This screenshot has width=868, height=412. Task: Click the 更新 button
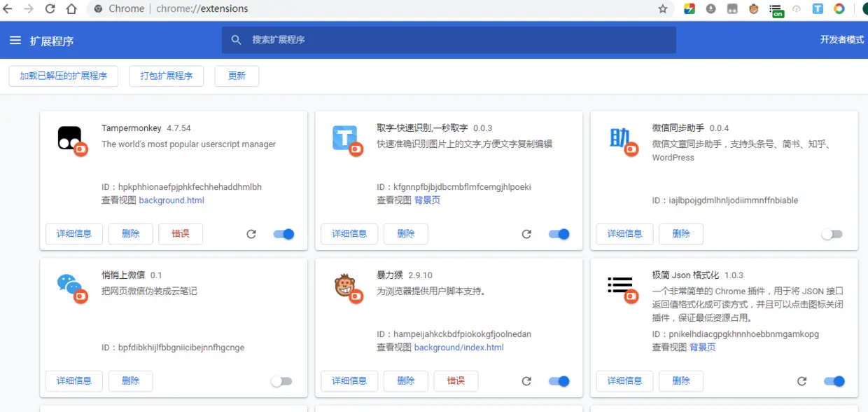[x=237, y=76]
